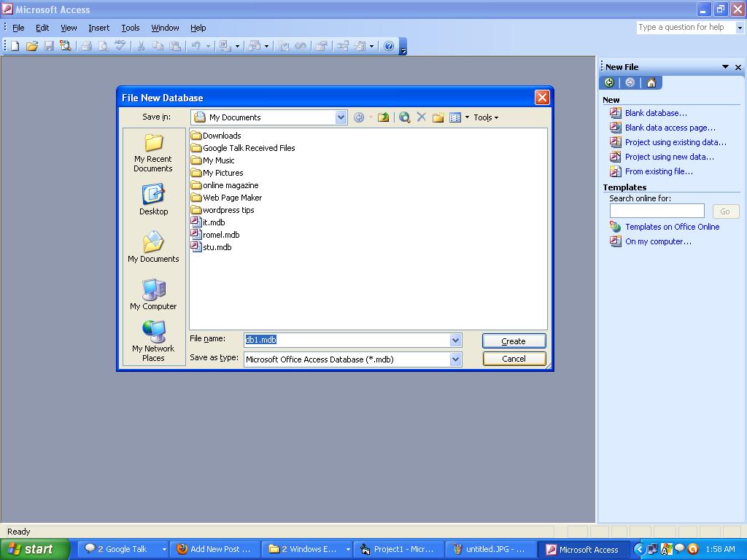Open the Toolbar Options dropdown

pyautogui.click(x=403, y=47)
